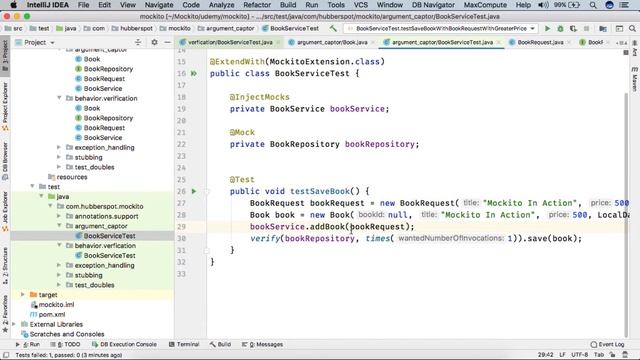This screenshot has width=640, height=360.
Task: Open DB Browser side panel
Action: pos(5,160)
